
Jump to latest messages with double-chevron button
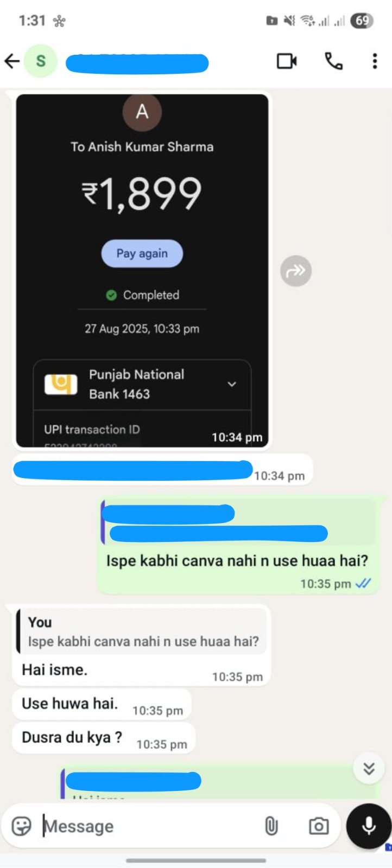pos(369,768)
